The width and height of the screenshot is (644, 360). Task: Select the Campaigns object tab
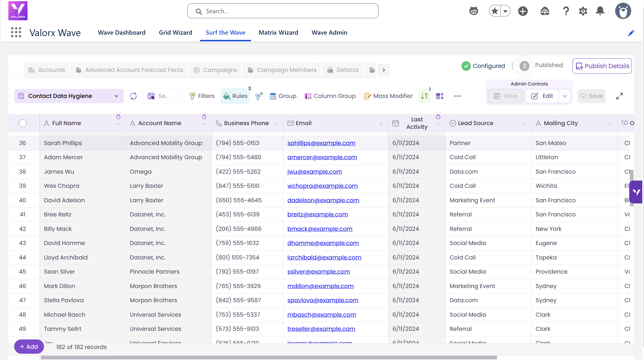pyautogui.click(x=215, y=70)
